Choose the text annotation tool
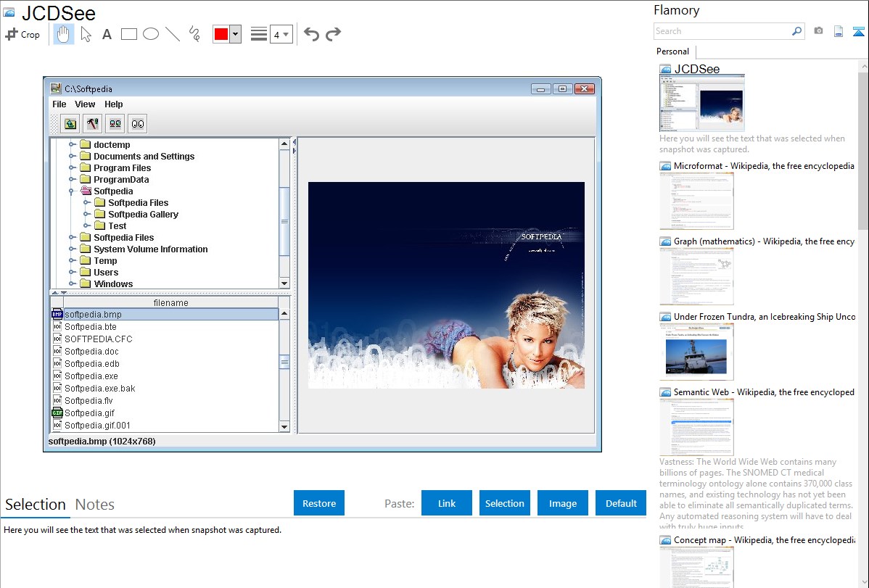Viewport: 869px width, 588px height. coord(107,34)
